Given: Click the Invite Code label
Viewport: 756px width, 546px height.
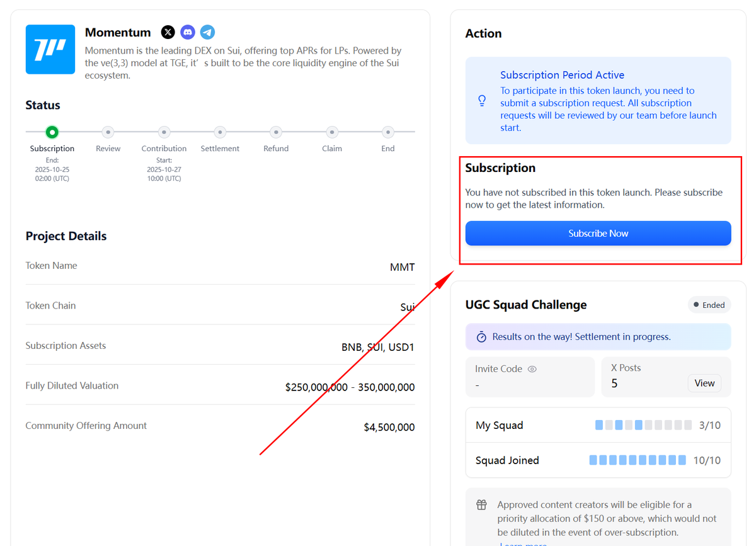Looking at the screenshot, I should pyautogui.click(x=498, y=369).
